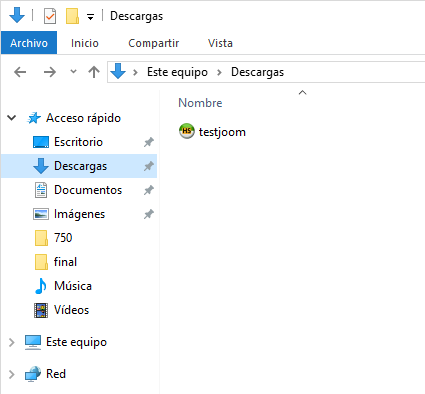425x394 pixels.
Task: Click the Acceso rápido star icon
Action: coord(34,118)
